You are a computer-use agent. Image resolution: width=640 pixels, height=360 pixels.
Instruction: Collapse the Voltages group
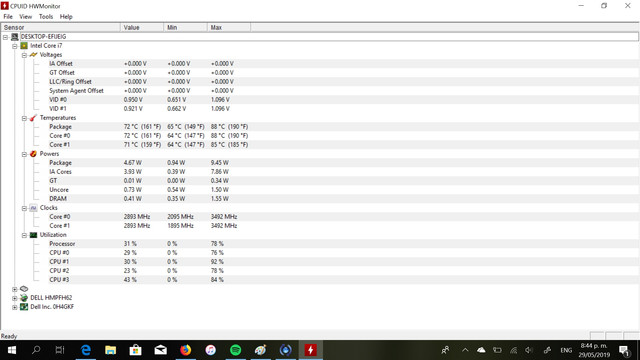click(x=24, y=55)
